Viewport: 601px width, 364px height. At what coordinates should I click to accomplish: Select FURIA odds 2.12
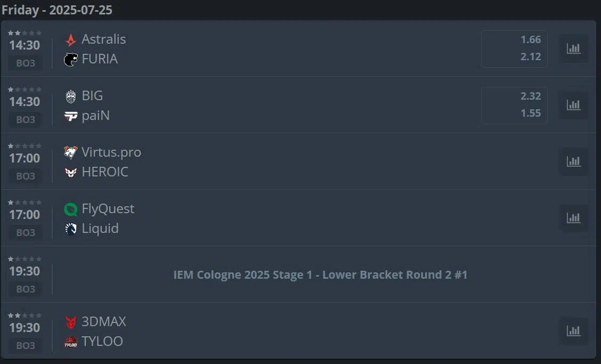click(x=531, y=57)
